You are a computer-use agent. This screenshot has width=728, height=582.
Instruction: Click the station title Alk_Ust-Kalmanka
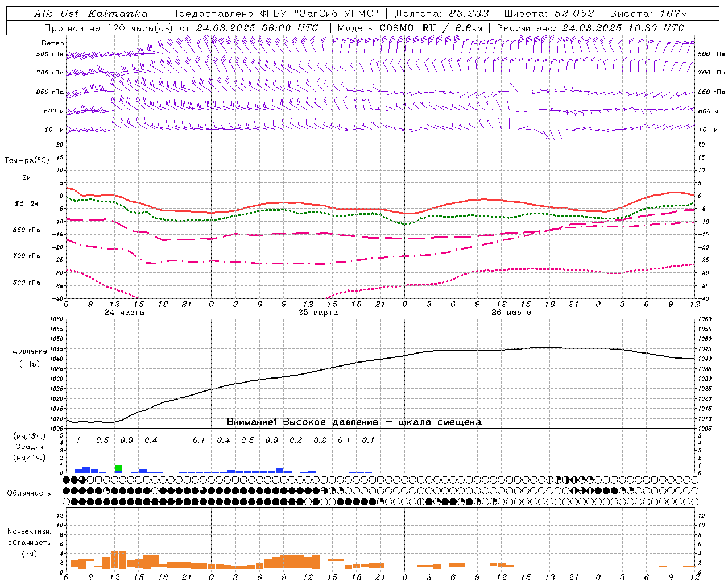[91, 14]
